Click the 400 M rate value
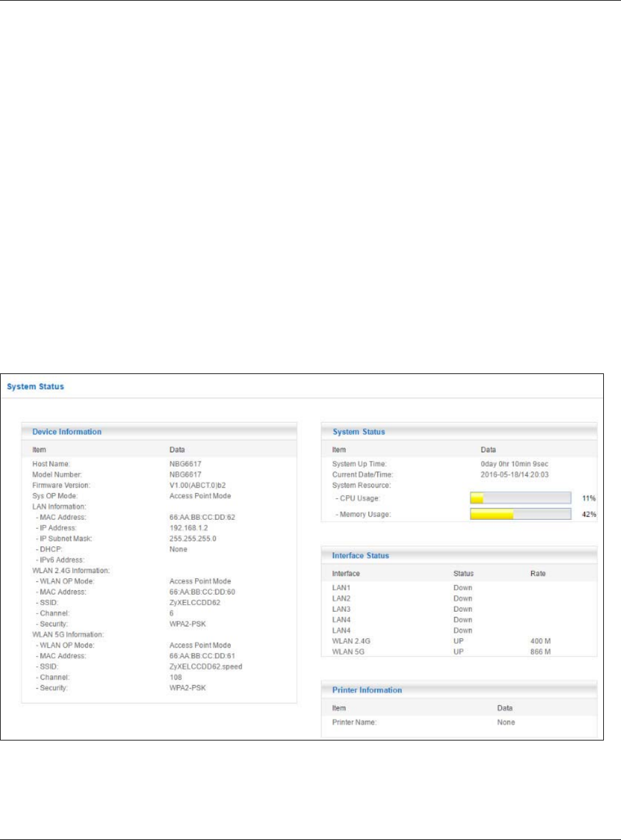This screenshot has height=840, width=621. coord(541,642)
